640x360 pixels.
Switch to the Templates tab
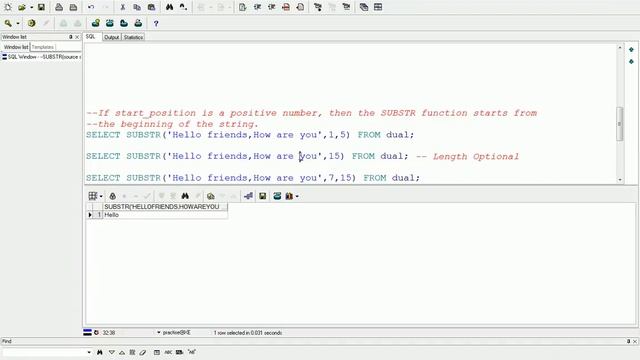[43, 47]
